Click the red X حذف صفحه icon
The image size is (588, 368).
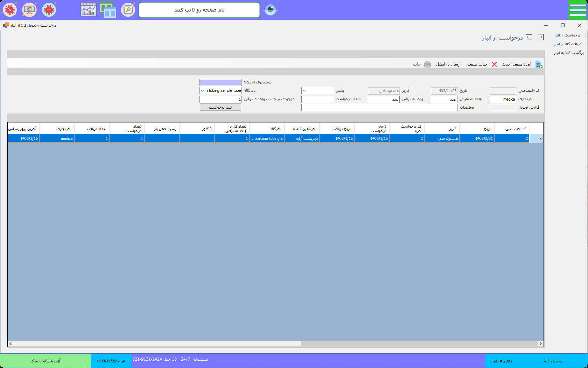pos(494,64)
